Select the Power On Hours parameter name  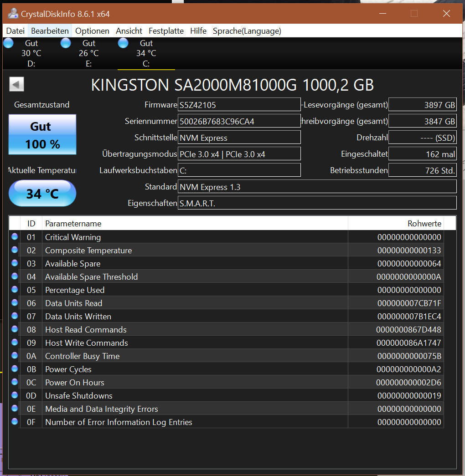pos(75,383)
